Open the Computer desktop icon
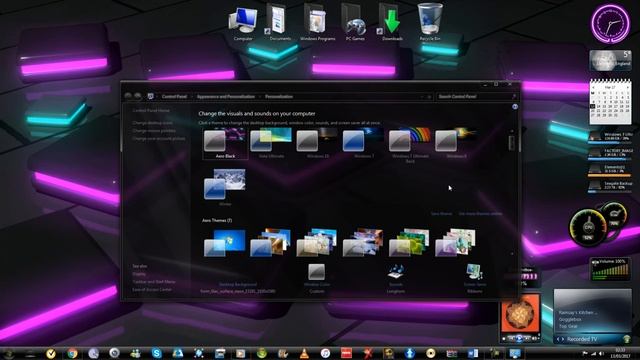This screenshot has height=360, width=640. [243, 22]
